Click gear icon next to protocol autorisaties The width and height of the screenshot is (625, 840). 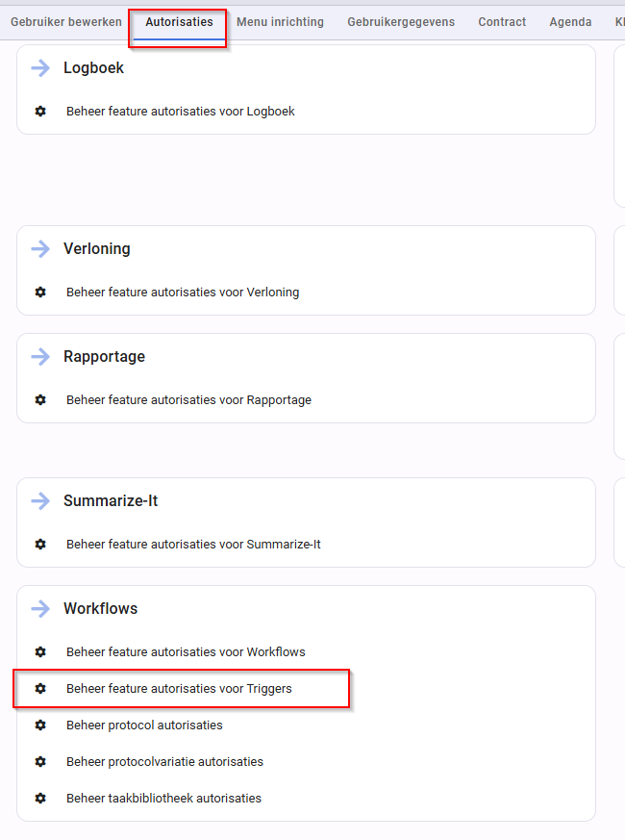tap(40, 725)
